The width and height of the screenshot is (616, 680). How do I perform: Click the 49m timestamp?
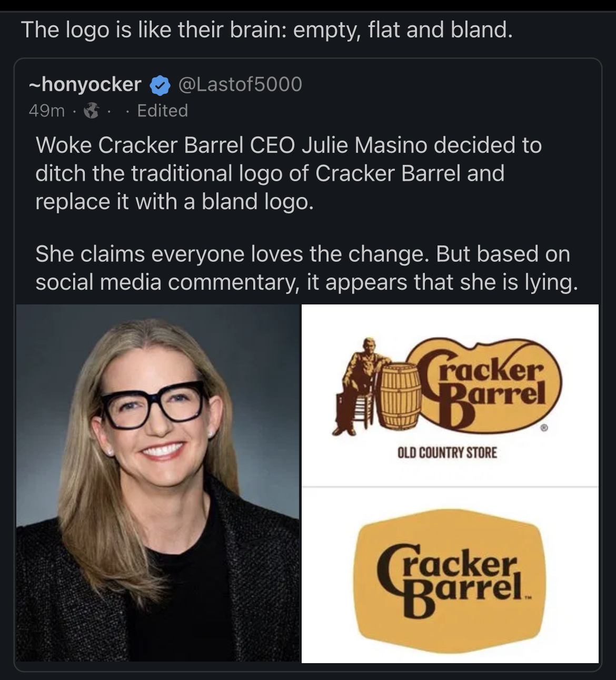point(46,111)
